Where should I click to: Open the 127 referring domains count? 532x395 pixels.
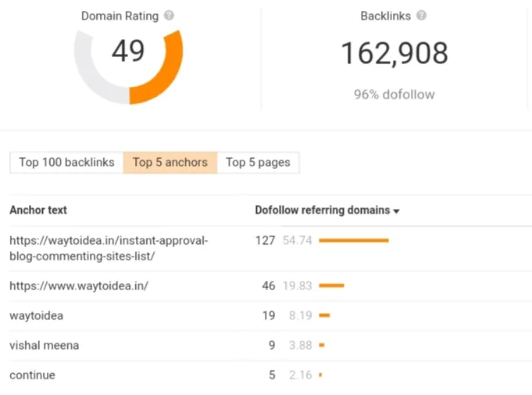(x=265, y=241)
